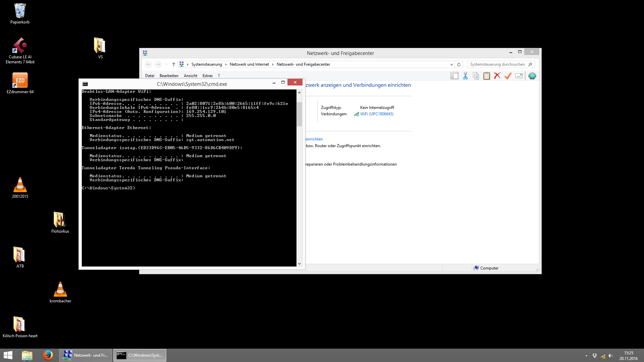Viewport: 644px width, 362px height.
Task: Click the Systemsteuerung durchsuchen search field
Action: [497, 64]
